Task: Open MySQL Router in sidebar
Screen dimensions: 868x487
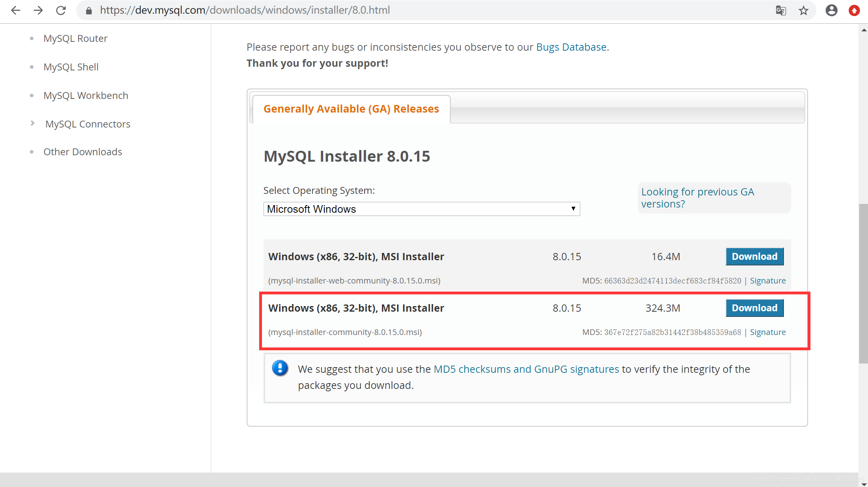Action: (x=75, y=39)
